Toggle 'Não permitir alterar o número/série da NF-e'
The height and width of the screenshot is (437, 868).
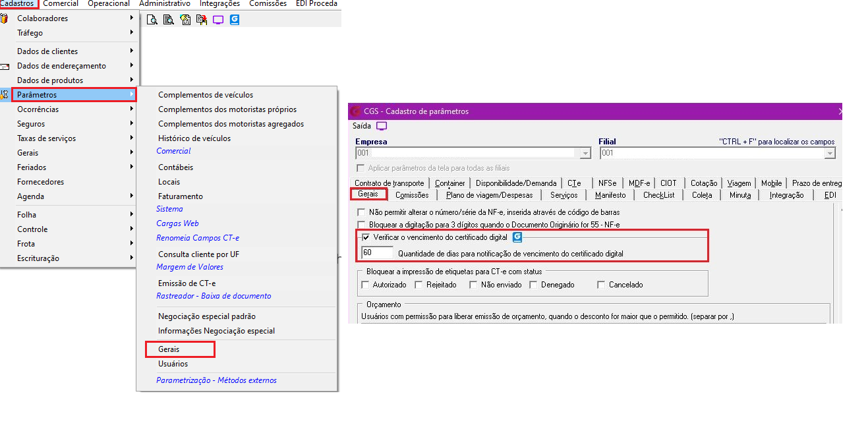click(x=361, y=212)
